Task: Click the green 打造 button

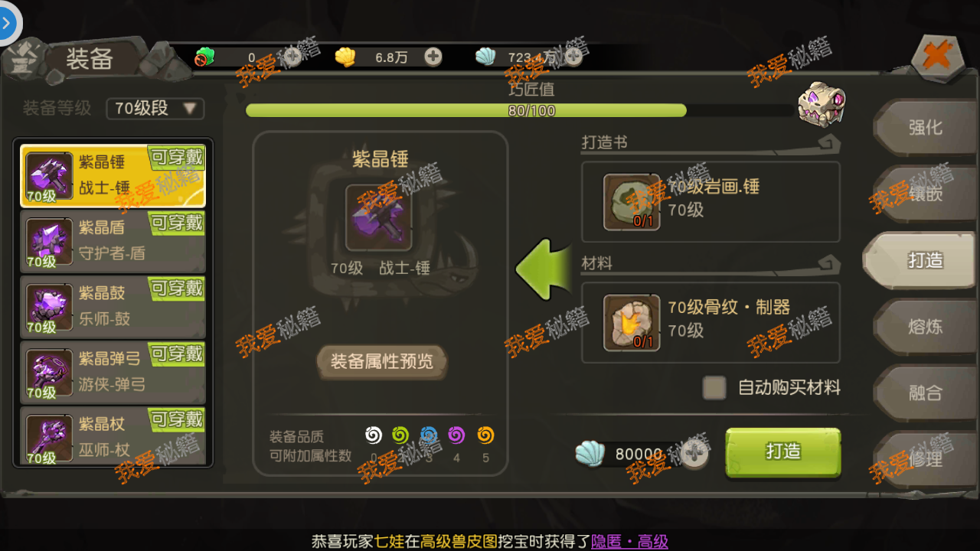Action: tap(783, 452)
